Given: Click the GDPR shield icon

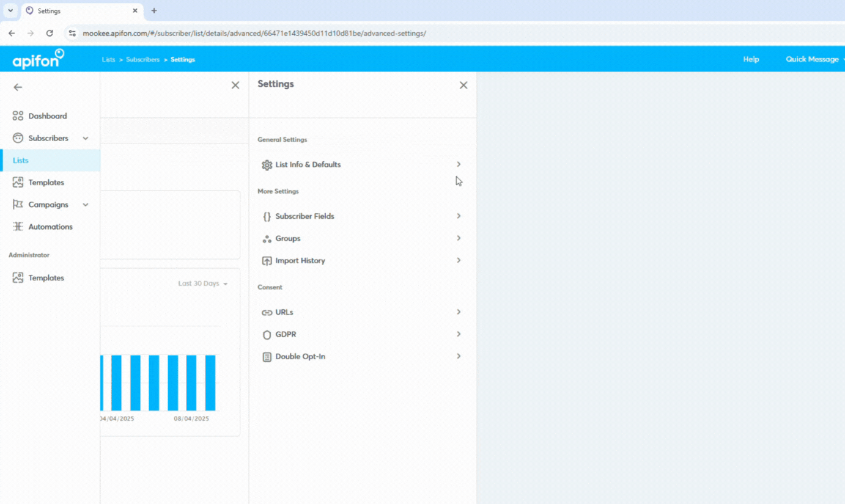Looking at the screenshot, I should pos(267,334).
